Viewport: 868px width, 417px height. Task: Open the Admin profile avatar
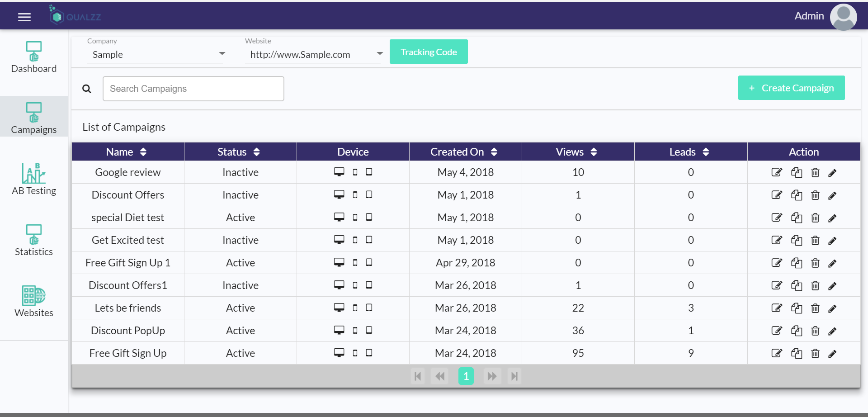[x=843, y=17]
